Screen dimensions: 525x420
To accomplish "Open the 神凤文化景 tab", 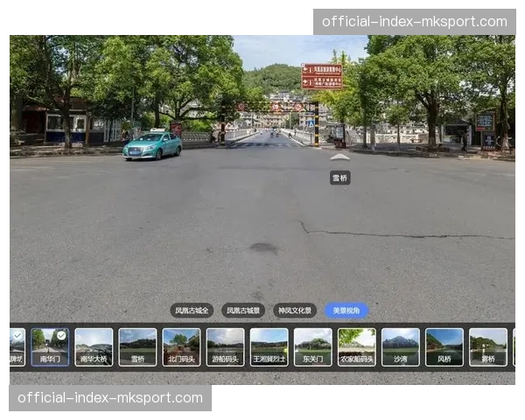I will pos(295,311).
